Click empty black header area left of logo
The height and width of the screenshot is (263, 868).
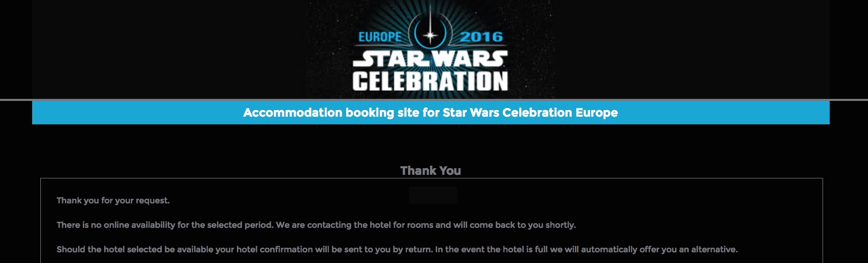[168, 49]
